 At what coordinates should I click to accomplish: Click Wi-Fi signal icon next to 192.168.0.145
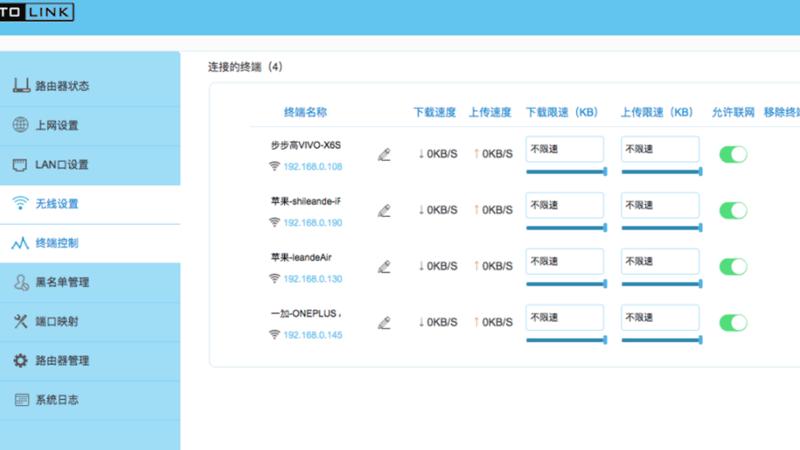tap(274, 335)
